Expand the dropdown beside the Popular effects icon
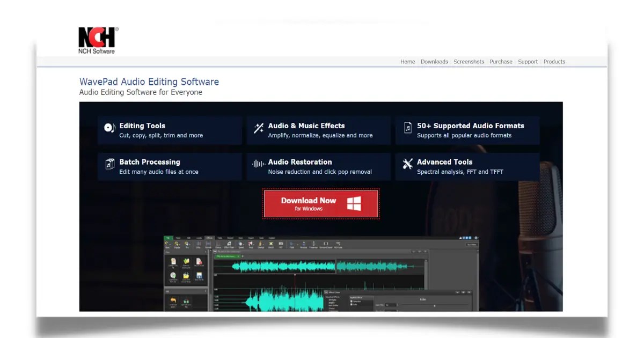The width and height of the screenshot is (644, 338). [180, 244]
